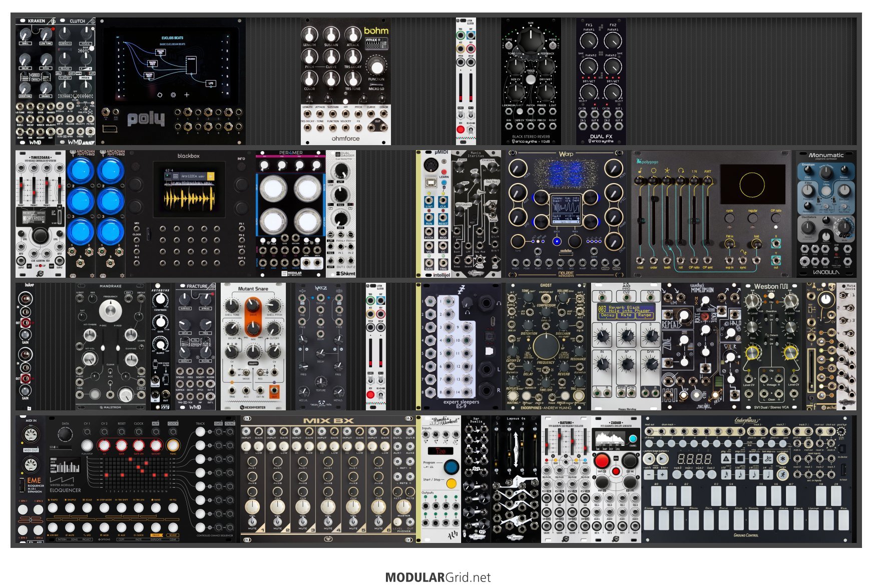
Task: Click the pentagon icon on Polygogo
Action: click(x=654, y=171)
